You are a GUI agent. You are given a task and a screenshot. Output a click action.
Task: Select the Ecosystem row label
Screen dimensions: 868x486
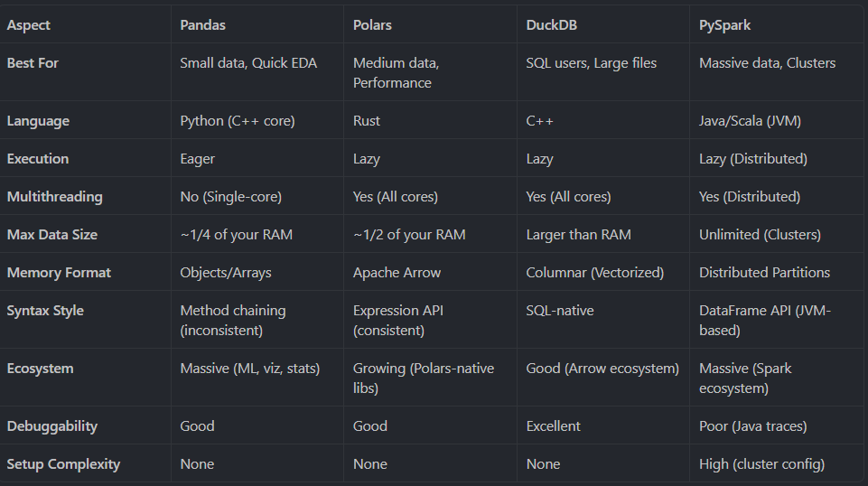pos(40,369)
